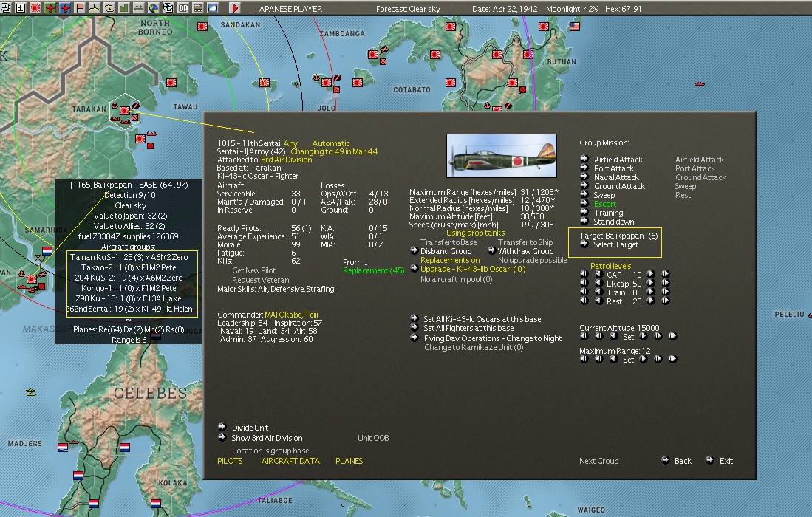The height and width of the screenshot is (517, 812).
Task: Click the red plane on green toolbar icon
Action: (x=51, y=8)
